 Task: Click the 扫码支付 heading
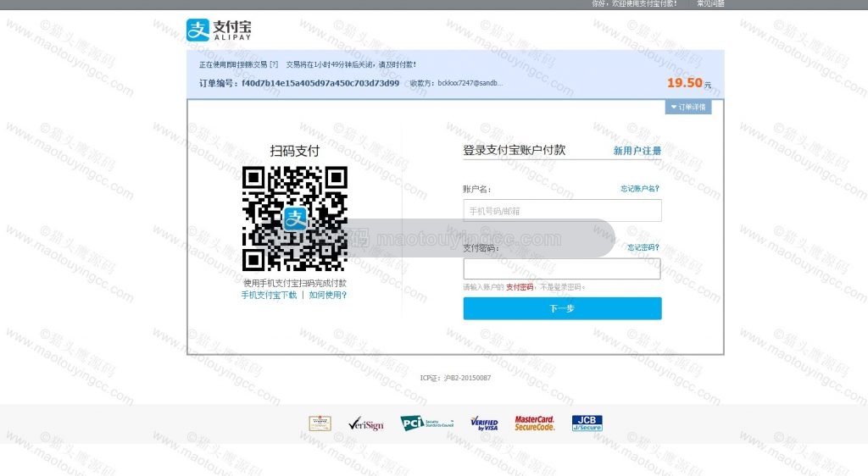[294, 151]
